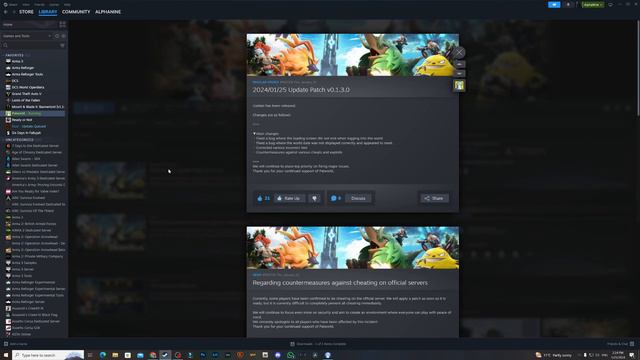Open the View menu
Image resolution: width=640 pixels, height=360 pixels.
26,4
